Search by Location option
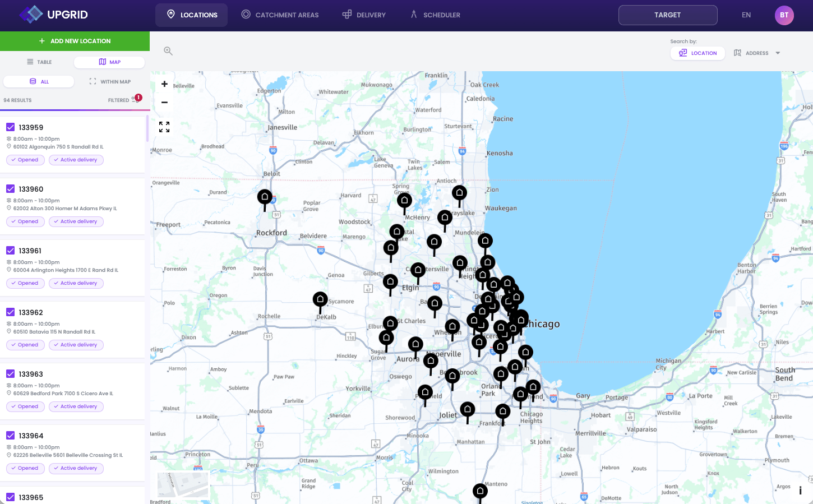Screen dimensions: 813x504 click(698, 53)
